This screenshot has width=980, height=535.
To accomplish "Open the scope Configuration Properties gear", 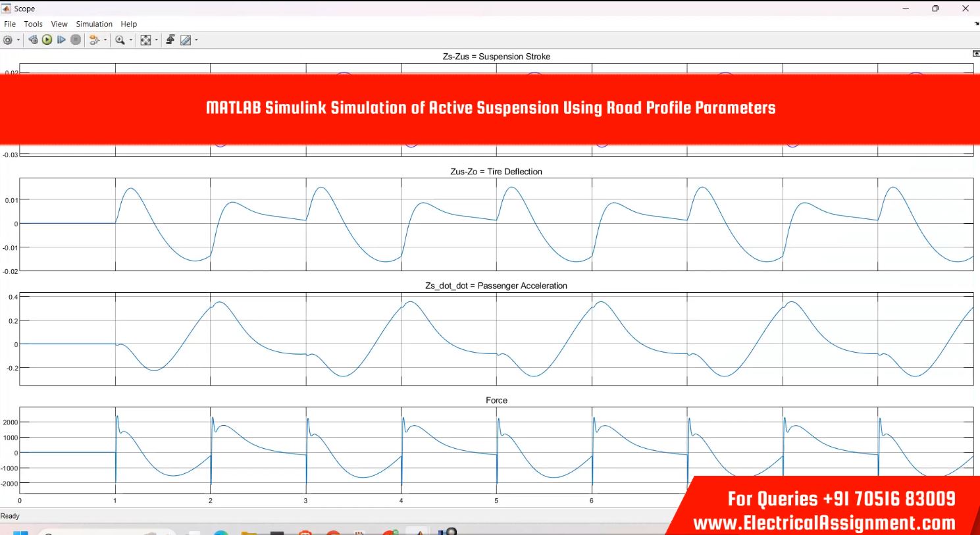I will click(x=8, y=40).
